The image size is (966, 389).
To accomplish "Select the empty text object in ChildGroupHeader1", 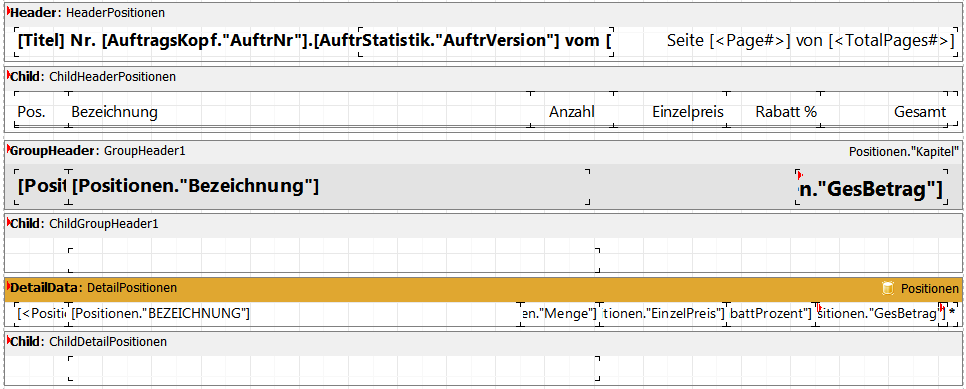I will 333,260.
